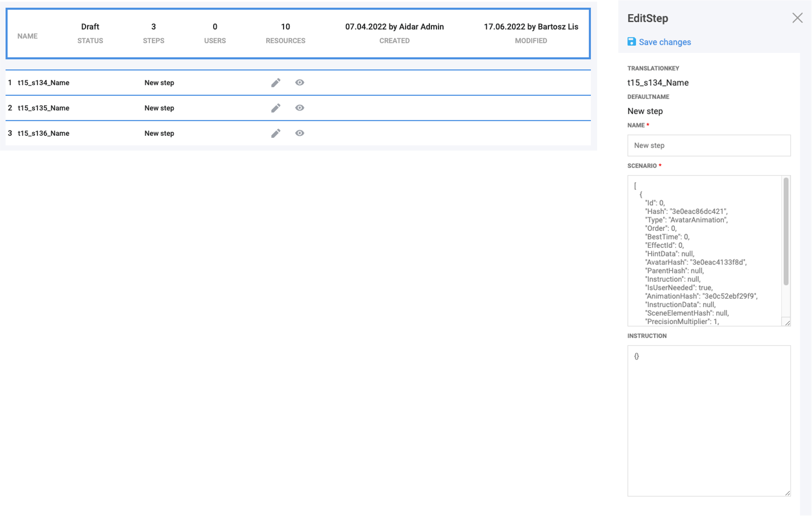
Task: Click New step label in row 3
Action: click(x=159, y=133)
